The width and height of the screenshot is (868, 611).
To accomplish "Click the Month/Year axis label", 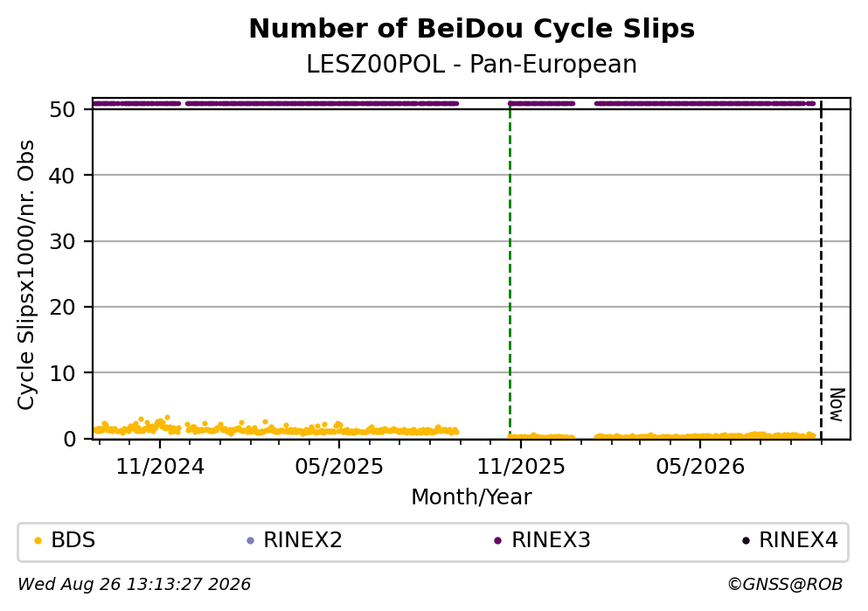I will point(471,497).
